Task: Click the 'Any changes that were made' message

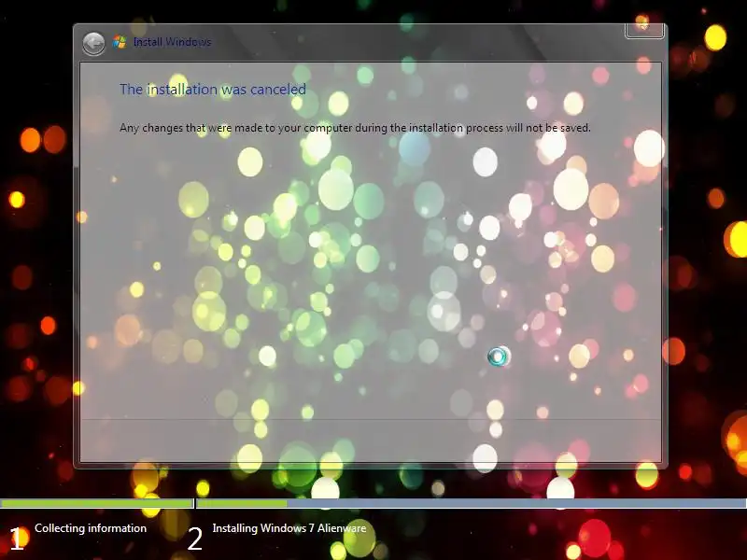Action: tap(355, 128)
